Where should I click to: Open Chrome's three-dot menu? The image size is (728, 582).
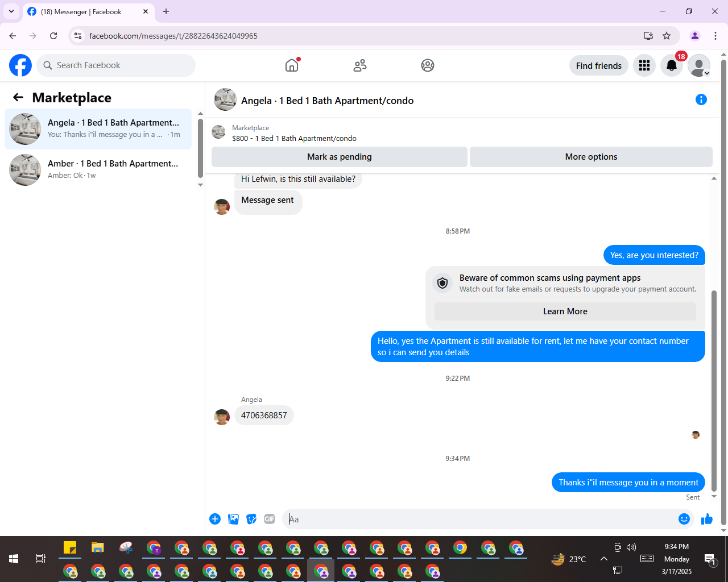click(x=715, y=36)
